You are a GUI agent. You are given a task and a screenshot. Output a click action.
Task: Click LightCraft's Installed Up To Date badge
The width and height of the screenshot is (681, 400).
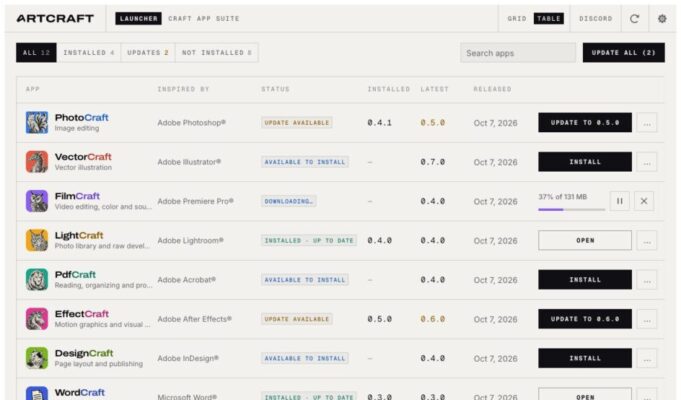click(309, 241)
